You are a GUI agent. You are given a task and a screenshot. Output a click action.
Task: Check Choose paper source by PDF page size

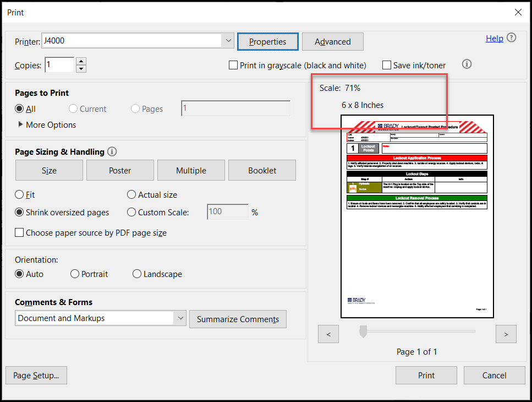tap(20, 233)
